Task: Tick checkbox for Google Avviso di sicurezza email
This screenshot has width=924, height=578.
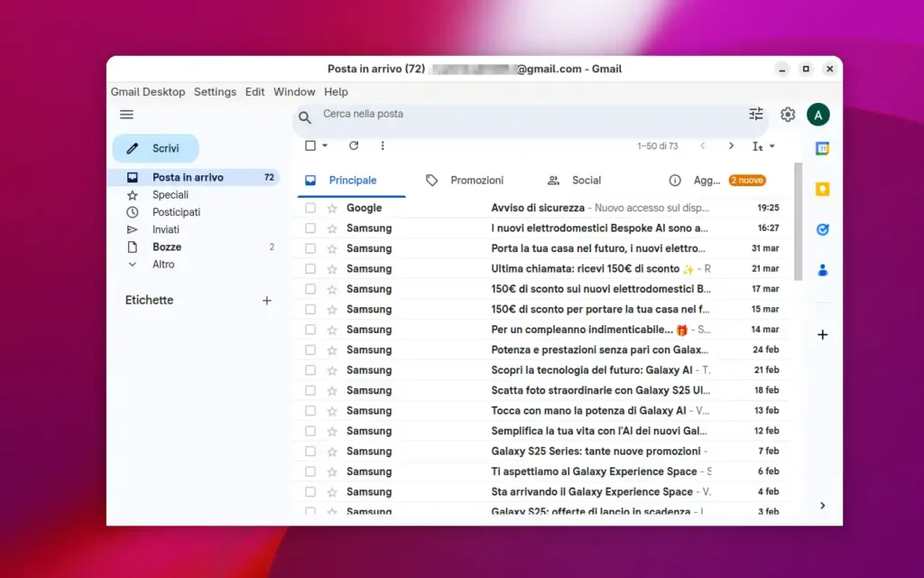Action: [x=310, y=209]
